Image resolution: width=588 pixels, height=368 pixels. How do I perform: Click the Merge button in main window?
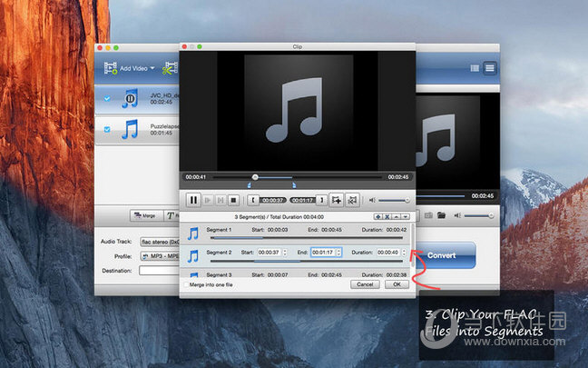(x=145, y=215)
